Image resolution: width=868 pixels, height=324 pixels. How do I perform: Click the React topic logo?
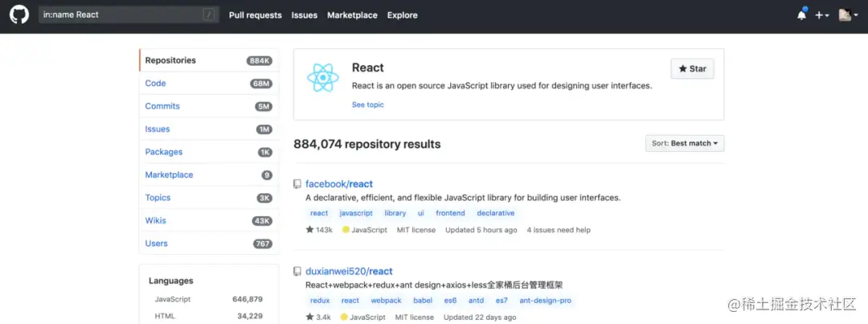[323, 77]
